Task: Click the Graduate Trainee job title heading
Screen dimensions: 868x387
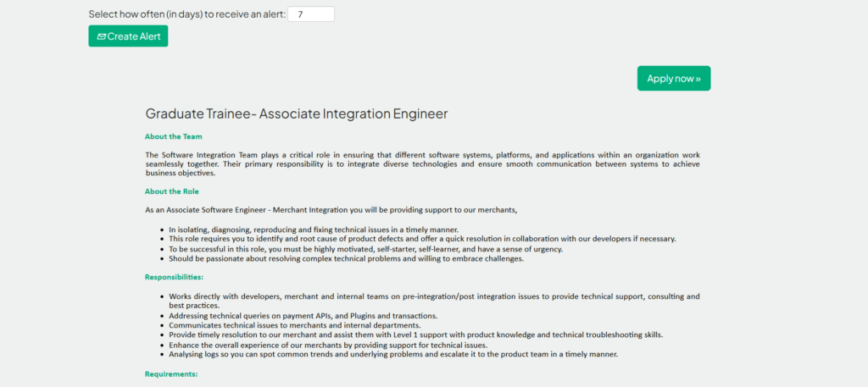Action: (x=296, y=113)
